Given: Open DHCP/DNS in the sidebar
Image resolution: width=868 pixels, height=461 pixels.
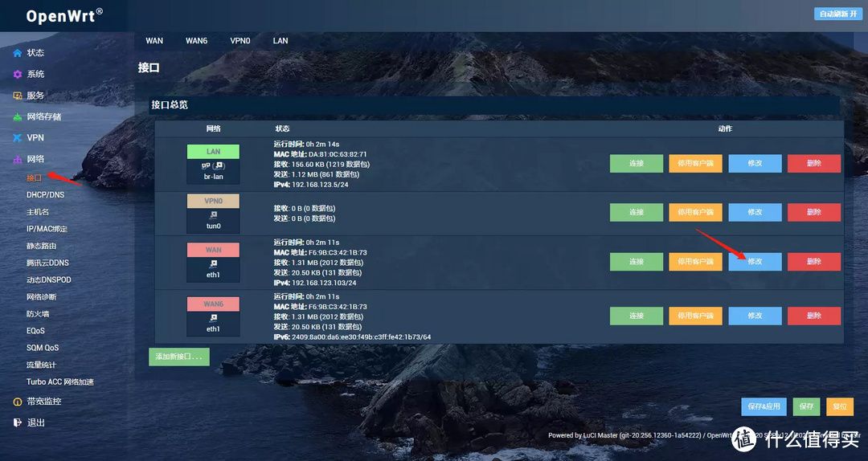Looking at the screenshot, I should [x=44, y=195].
